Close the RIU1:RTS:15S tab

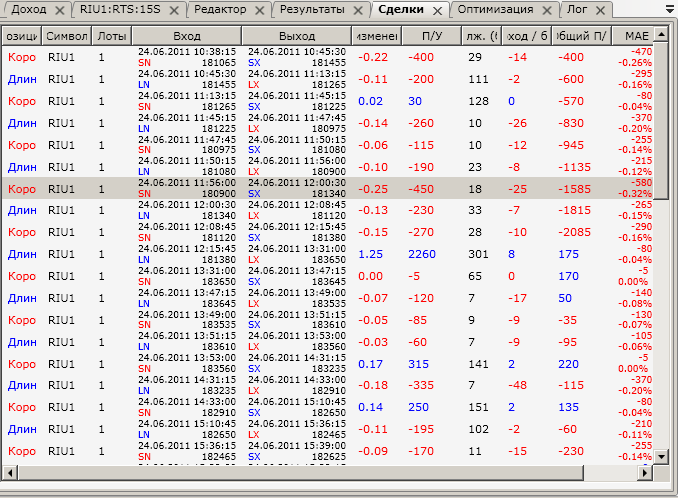coord(174,10)
